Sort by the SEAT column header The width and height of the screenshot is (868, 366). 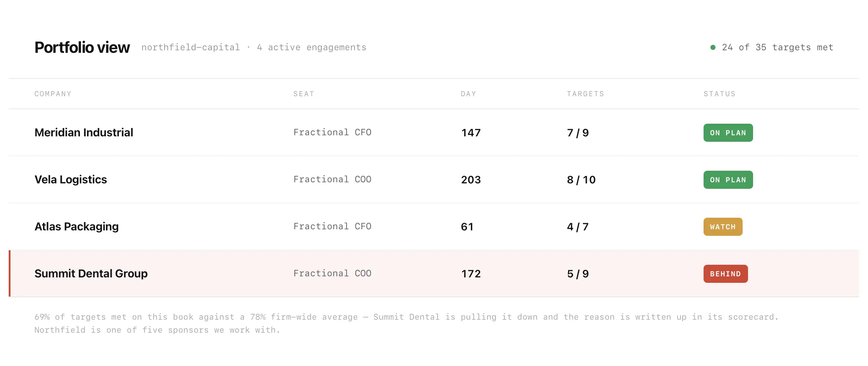pyautogui.click(x=304, y=94)
